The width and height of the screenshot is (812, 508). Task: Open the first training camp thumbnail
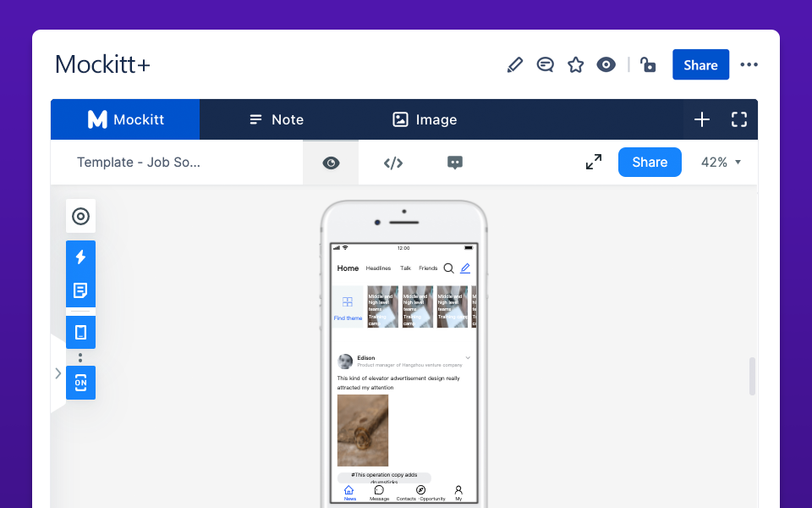point(382,306)
